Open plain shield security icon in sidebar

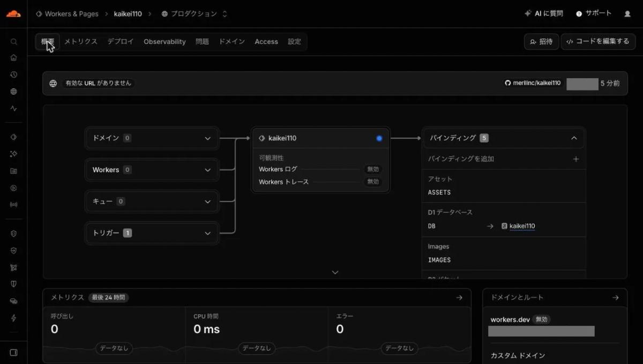tap(14, 284)
